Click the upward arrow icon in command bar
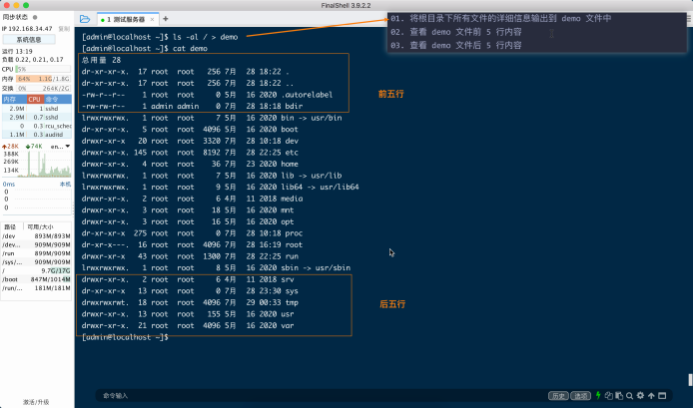Viewport: 694px width, 408px height. pos(651,396)
